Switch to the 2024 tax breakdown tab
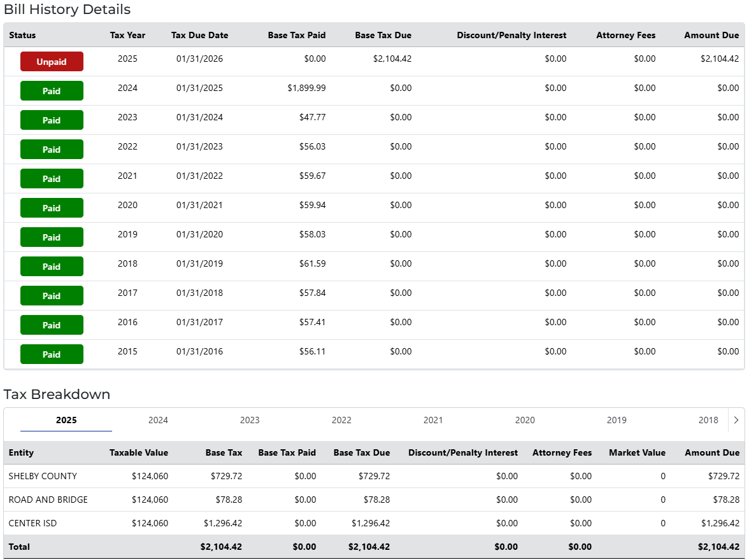This screenshot has height=560, width=749. tap(158, 420)
